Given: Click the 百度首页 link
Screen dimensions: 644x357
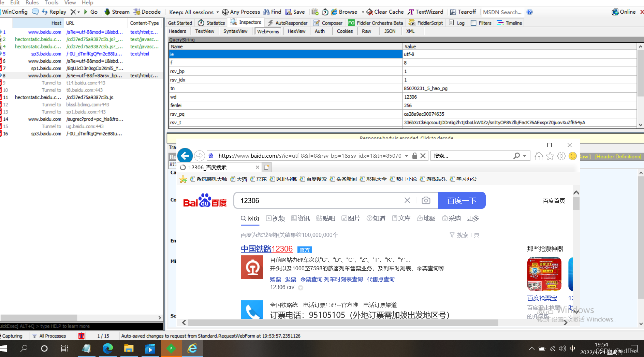Looking at the screenshot, I should point(554,201).
